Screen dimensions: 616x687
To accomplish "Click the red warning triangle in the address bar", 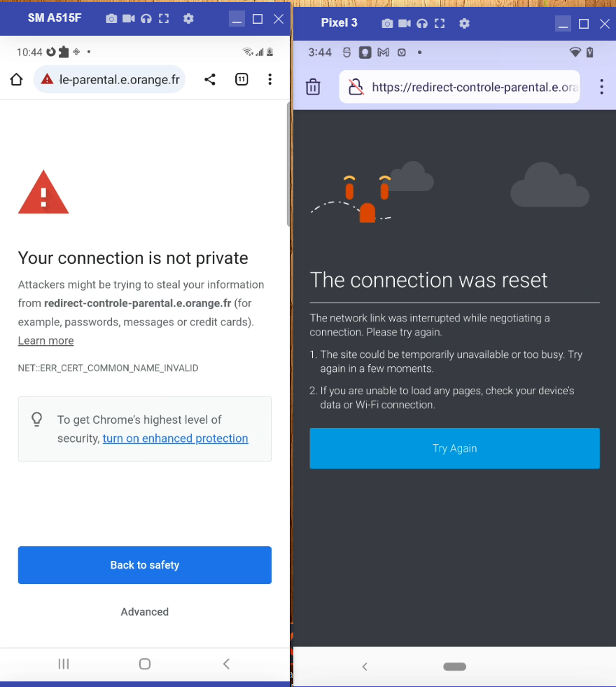I will 47,79.
